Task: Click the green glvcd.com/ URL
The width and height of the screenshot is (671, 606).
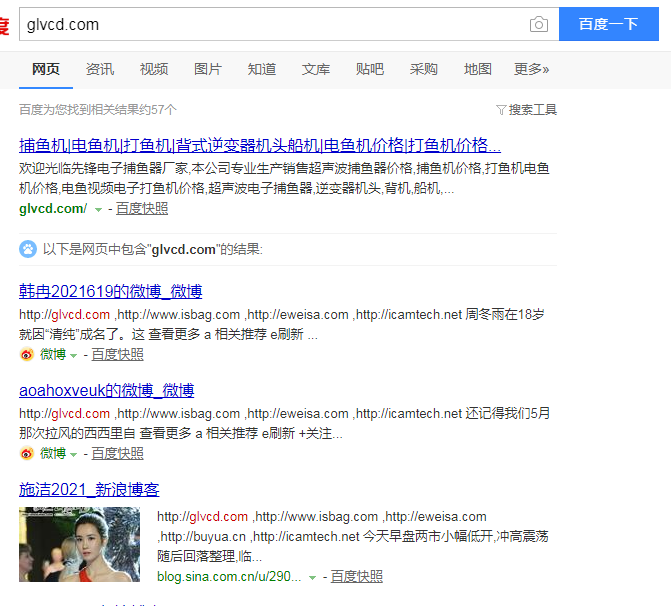Action: click(53, 209)
